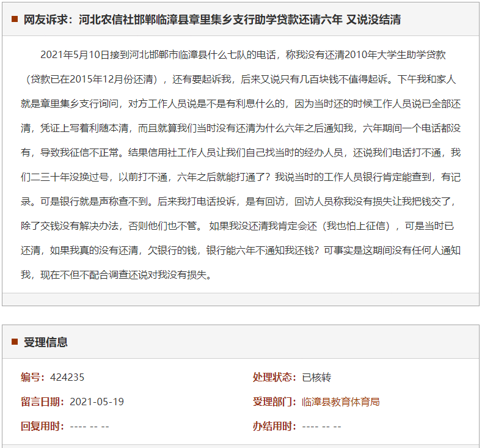Image resolution: width=482 pixels, height=448 pixels.
Task: Click the 受理信息 section heading
Action: coord(45,342)
